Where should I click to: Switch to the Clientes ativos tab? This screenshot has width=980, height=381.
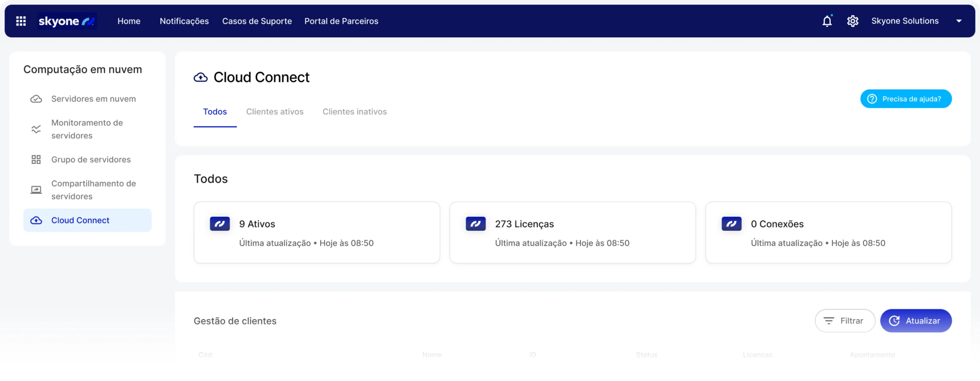point(274,112)
